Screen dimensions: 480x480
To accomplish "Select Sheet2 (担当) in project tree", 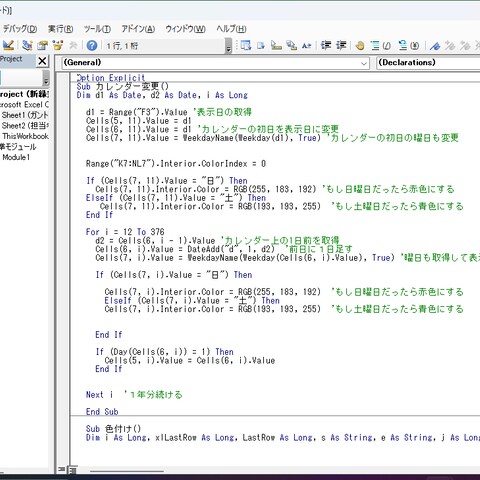I will [x=25, y=126].
